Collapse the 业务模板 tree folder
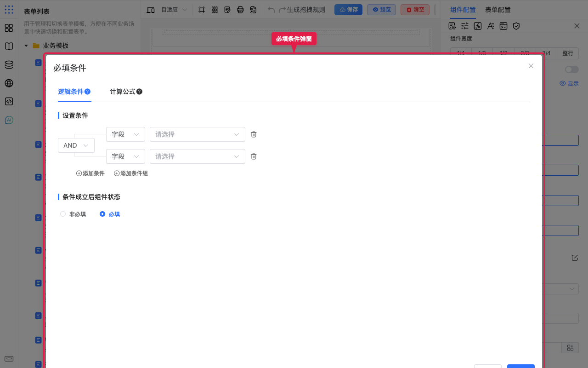The width and height of the screenshot is (588, 368). pos(26,46)
